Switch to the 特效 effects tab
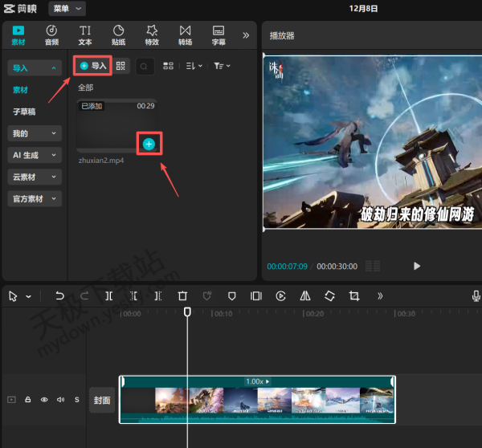Viewport: 482px width, 448px height. [x=152, y=35]
